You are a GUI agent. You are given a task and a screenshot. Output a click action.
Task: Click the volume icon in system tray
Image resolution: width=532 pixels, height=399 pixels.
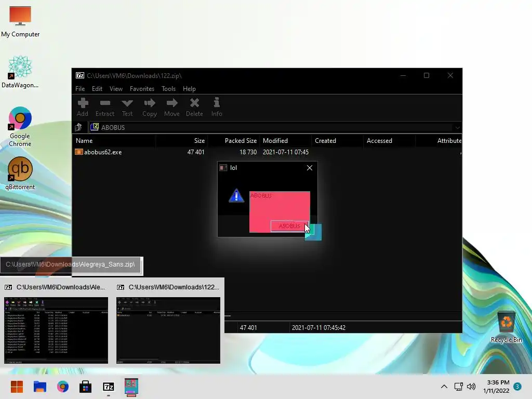point(471,387)
